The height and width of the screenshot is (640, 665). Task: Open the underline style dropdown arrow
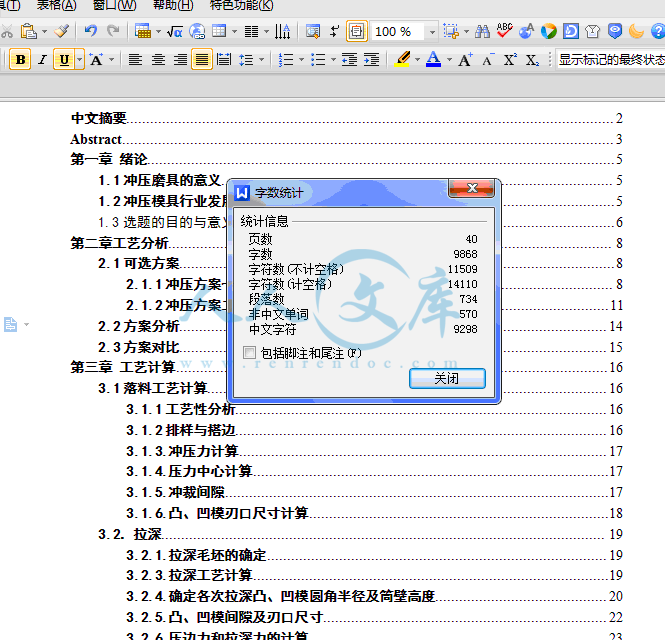point(79,60)
